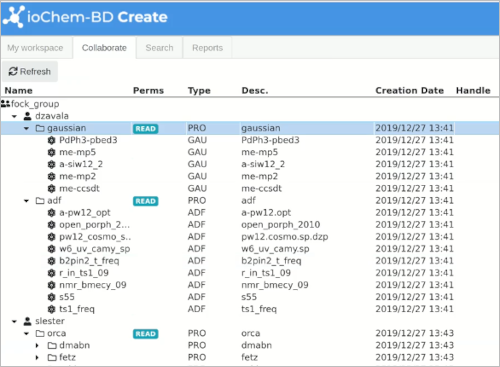Screen dimensions: 500x367
Task: Select the PdPh3-pbed3 name text
Action: [88, 140]
